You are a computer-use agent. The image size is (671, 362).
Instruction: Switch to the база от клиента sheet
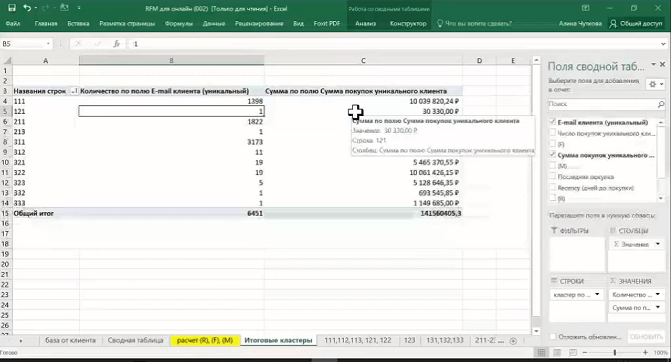tap(70, 340)
